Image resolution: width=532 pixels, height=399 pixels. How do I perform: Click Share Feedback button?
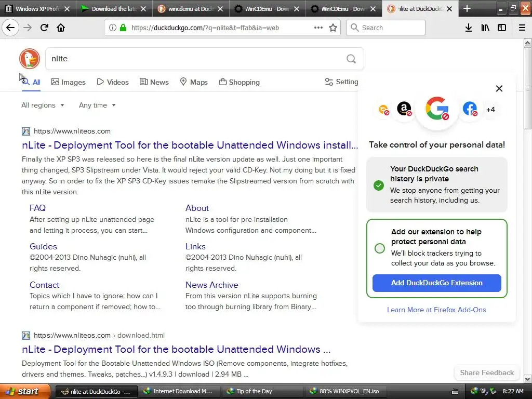[487, 373]
